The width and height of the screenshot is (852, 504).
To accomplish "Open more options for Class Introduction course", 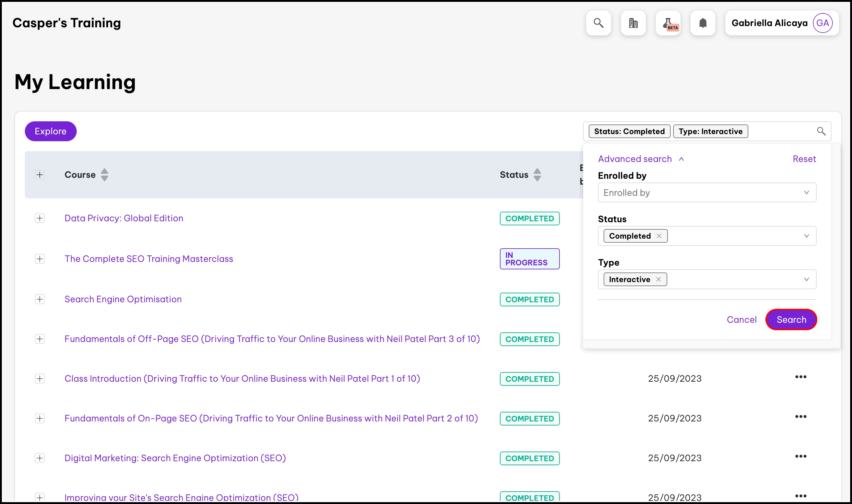I will click(x=800, y=377).
